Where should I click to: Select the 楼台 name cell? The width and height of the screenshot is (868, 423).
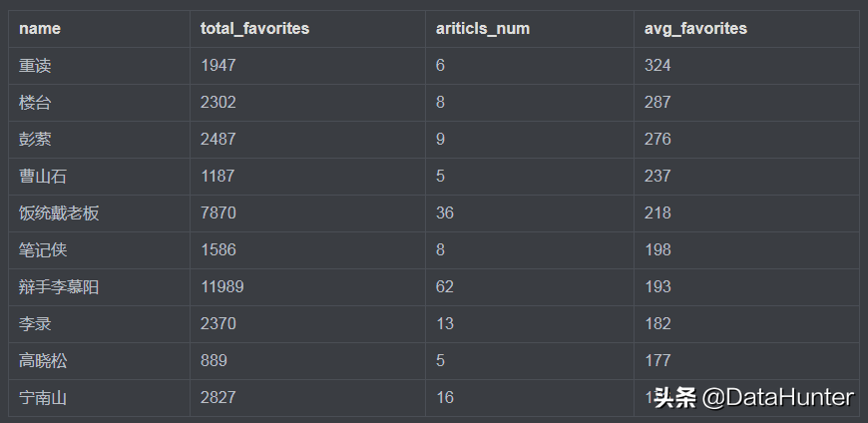tap(35, 103)
